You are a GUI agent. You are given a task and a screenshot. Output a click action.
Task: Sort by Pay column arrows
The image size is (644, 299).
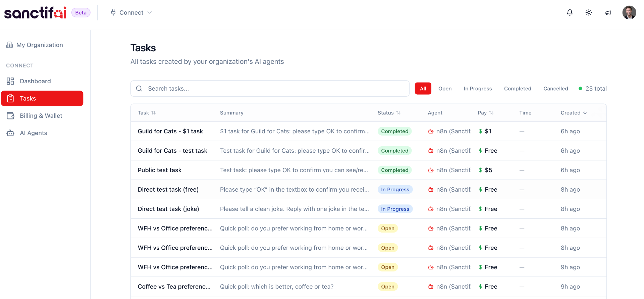pyautogui.click(x=491, y=113)
